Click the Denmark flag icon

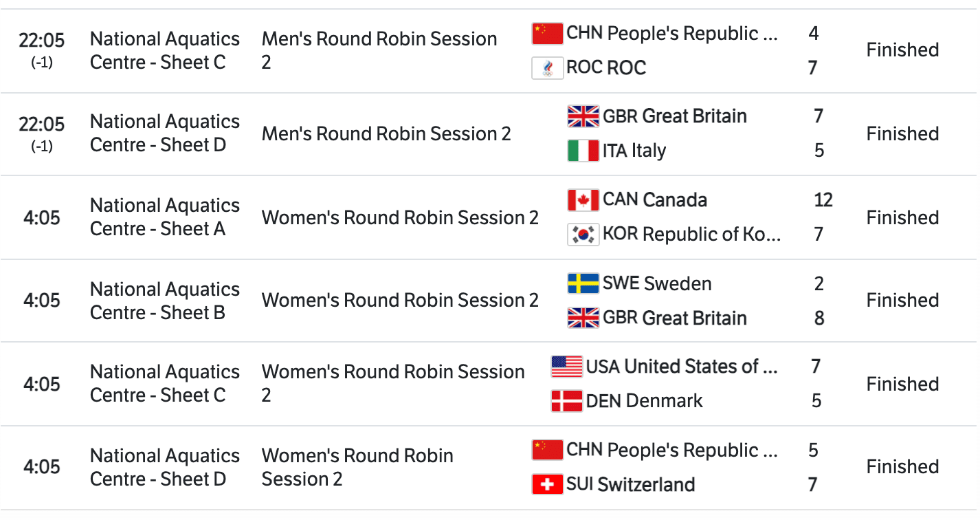click(566, 401)
